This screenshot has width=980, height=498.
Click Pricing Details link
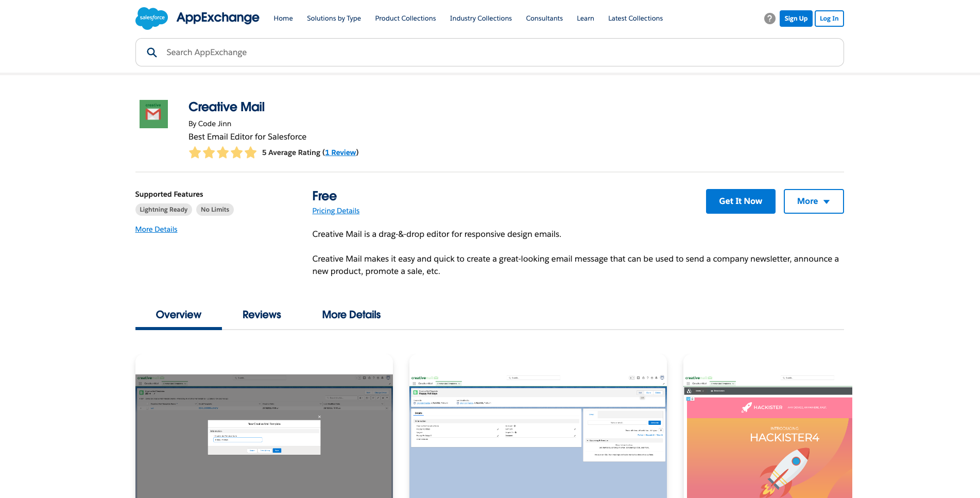pyautogui.click(x=336, y=211)
